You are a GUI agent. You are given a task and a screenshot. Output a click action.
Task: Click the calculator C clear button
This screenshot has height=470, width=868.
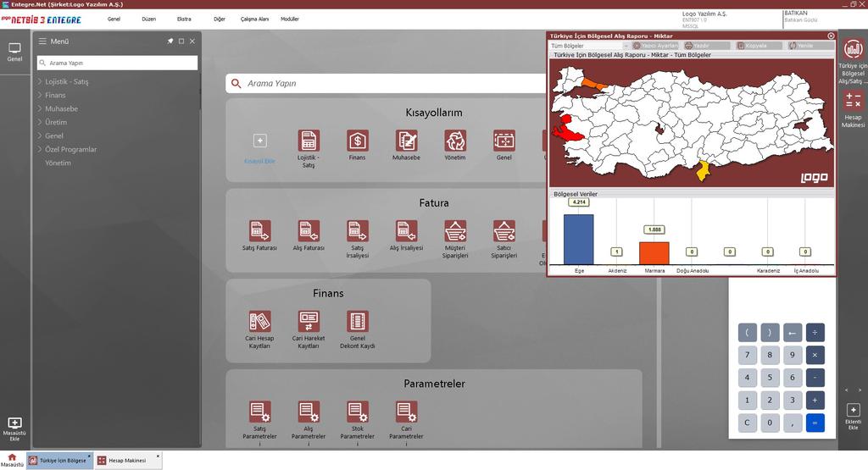(747, 423)
